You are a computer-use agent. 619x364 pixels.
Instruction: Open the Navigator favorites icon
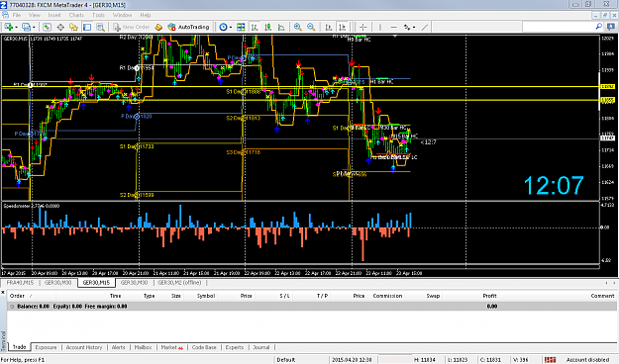[x=74, y=27]
